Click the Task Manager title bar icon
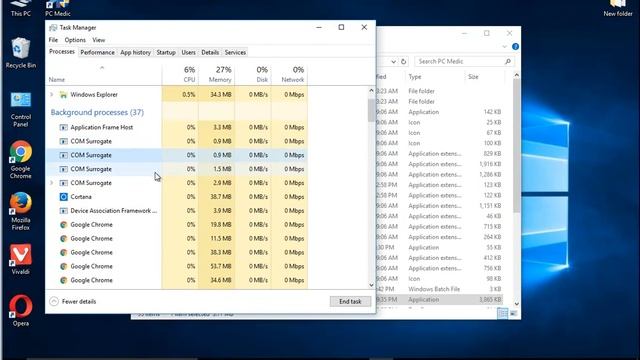This screenshot has height=360, width=640. coord(53,27)
